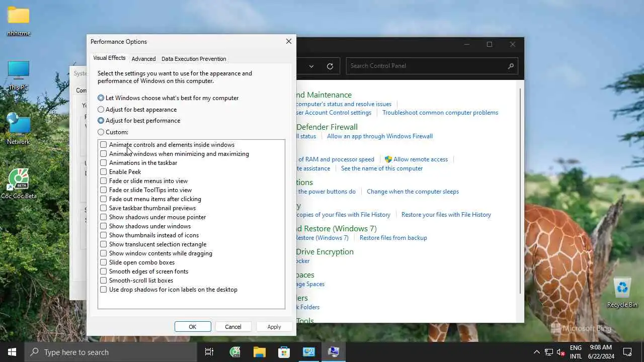Maximize the Control Panel window
The width and height of the screenshot is (644, 362).
coord(489,44)
